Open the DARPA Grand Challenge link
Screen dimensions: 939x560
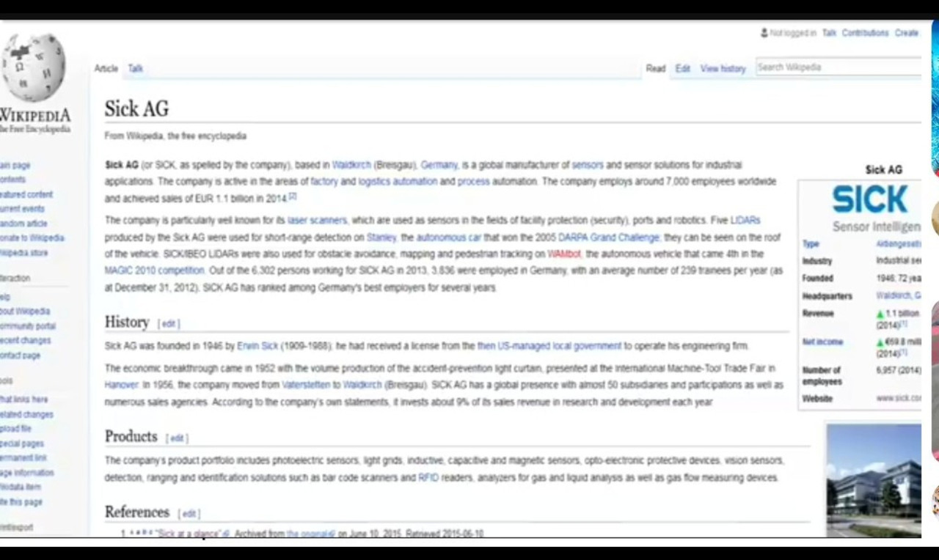pos(609,237)
